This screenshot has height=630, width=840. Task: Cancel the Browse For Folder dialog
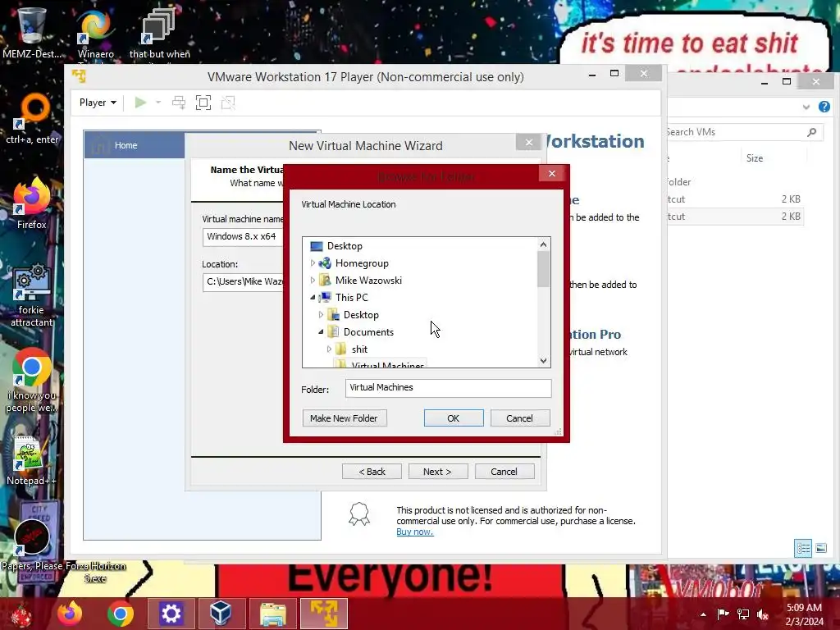click(519, 418)
